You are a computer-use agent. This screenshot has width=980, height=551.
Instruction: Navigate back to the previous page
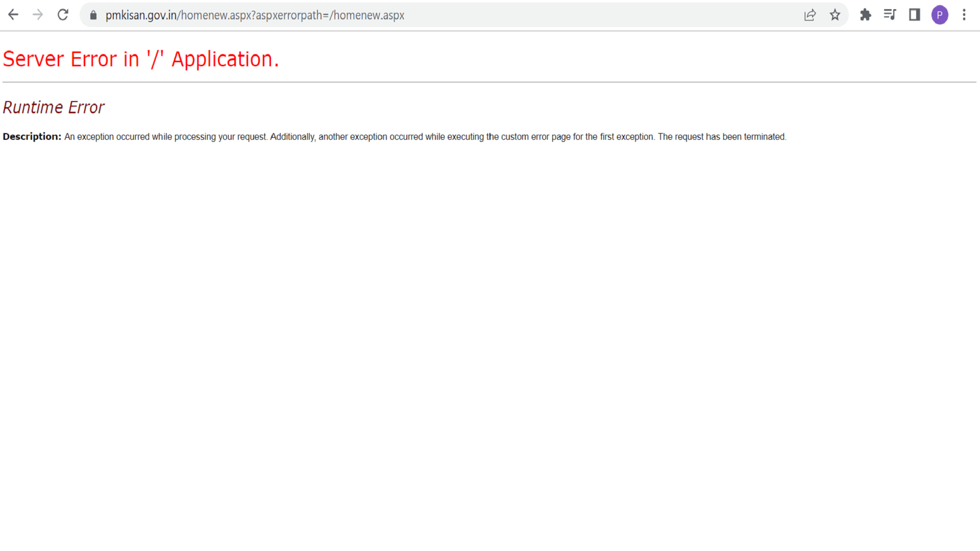(13, 15)
